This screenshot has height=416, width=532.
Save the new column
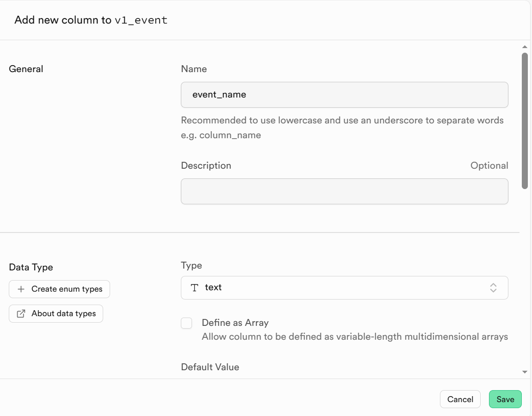pos(505,399)
